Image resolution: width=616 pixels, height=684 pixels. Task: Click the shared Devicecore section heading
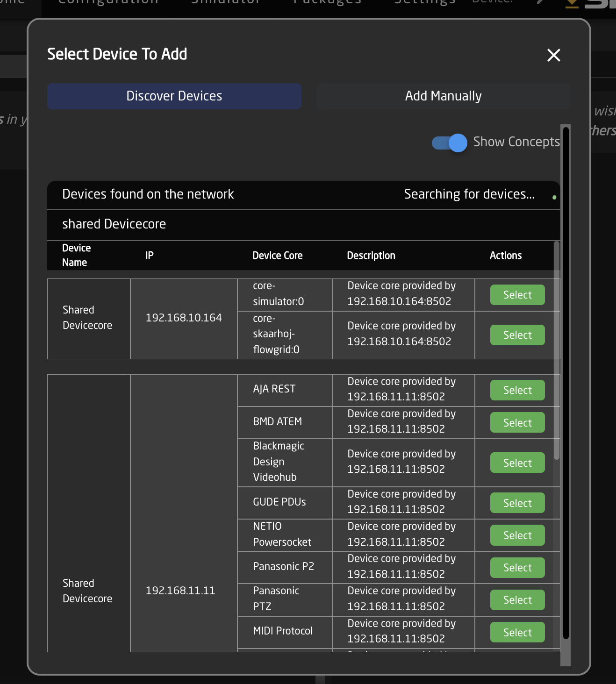[114, 224]
